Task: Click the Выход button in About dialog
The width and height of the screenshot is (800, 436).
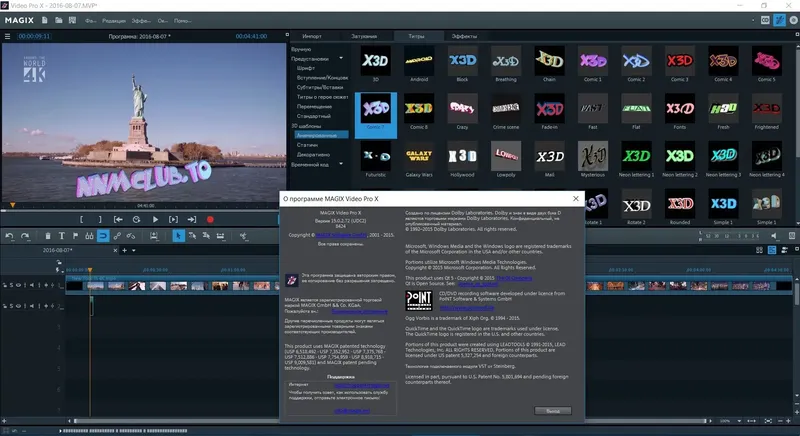Action: click(553, 411)
